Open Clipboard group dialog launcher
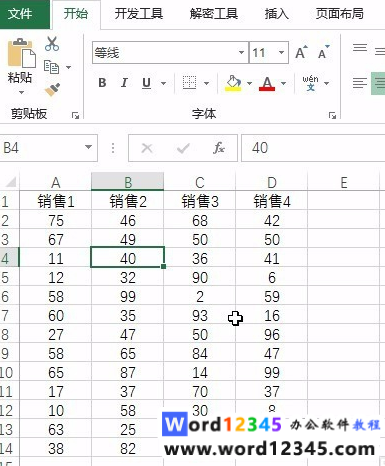 tap(76, 115)
